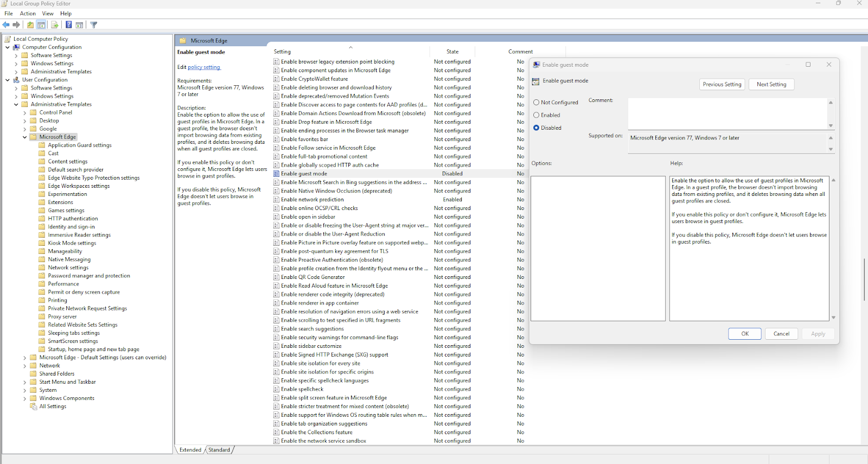The width and height of the screenshot is (868, 464).
Task: Click the policy icon for Enable spellcheck
Action: pos(277,389)
